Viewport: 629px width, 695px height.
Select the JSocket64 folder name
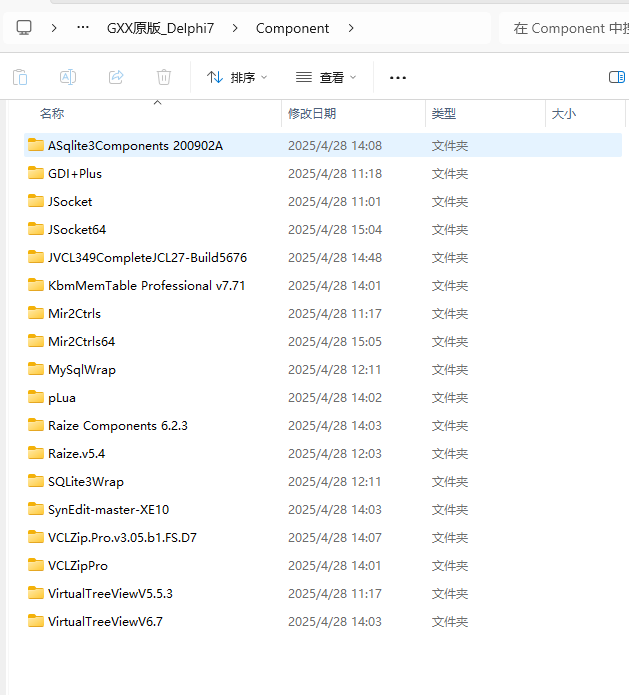[77, 230]
